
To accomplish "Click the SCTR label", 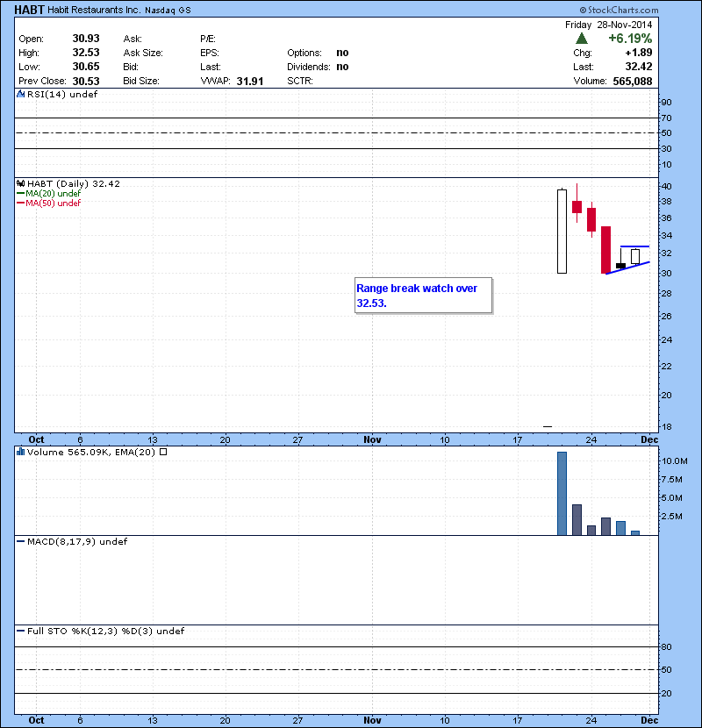I will tap(300, 81).
